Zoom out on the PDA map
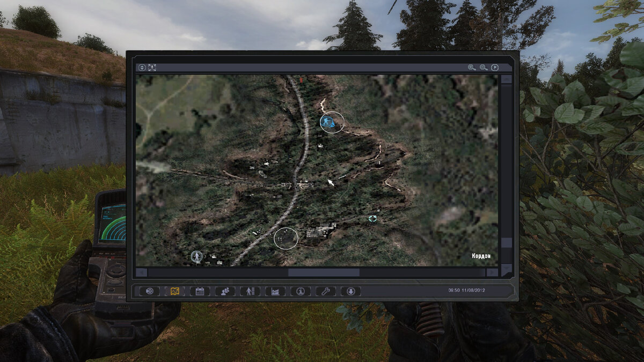The height and width of the screenshot is (362, 644). (484, 68)
